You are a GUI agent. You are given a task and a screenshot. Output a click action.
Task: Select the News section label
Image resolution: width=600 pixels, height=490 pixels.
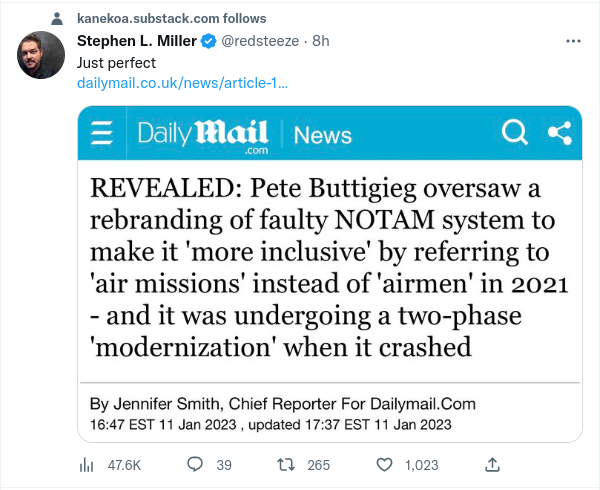[x=322, y=135]
